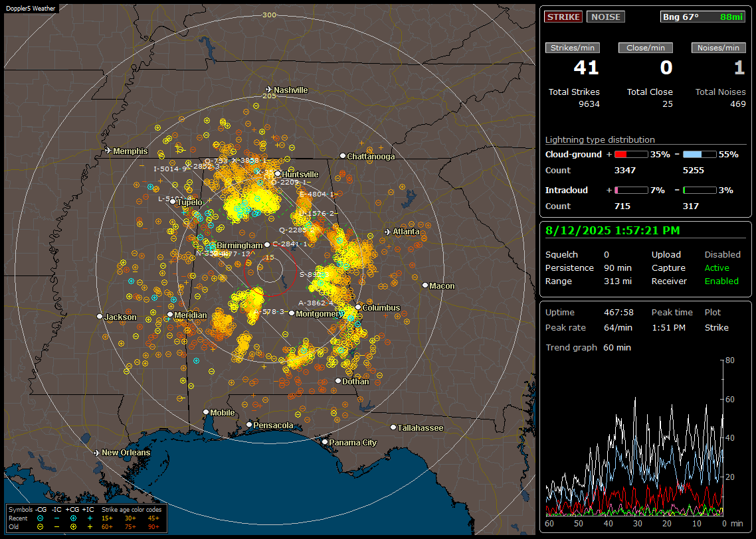Click the Doppler5 Weather title label

point(31,8)
